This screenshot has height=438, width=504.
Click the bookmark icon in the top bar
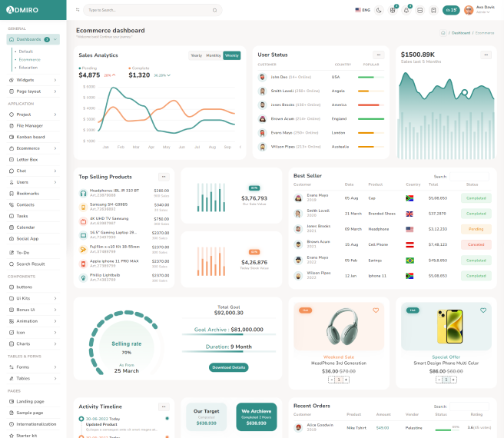click(x=433, y=10)
